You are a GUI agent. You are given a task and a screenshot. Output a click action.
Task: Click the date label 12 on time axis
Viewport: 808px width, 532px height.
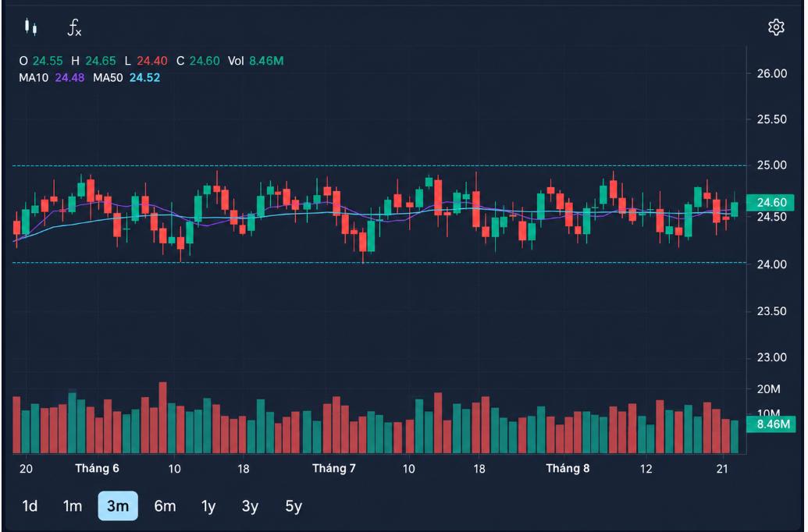click(x=646, y=469)
